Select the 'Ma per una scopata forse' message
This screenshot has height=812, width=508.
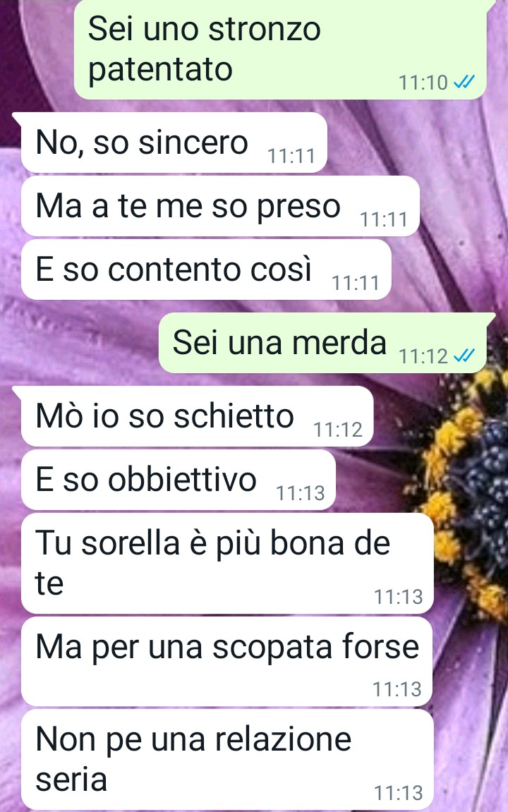coord(226,661)
